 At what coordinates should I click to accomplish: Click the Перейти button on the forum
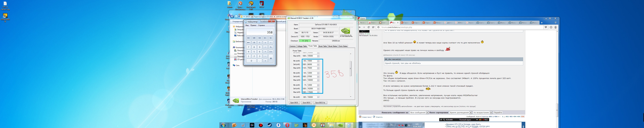point(498,112)
